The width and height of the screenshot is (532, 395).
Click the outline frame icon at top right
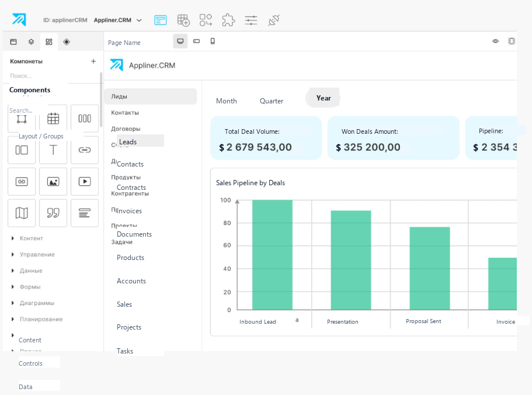pyautogui.click(x=512, y=41)
